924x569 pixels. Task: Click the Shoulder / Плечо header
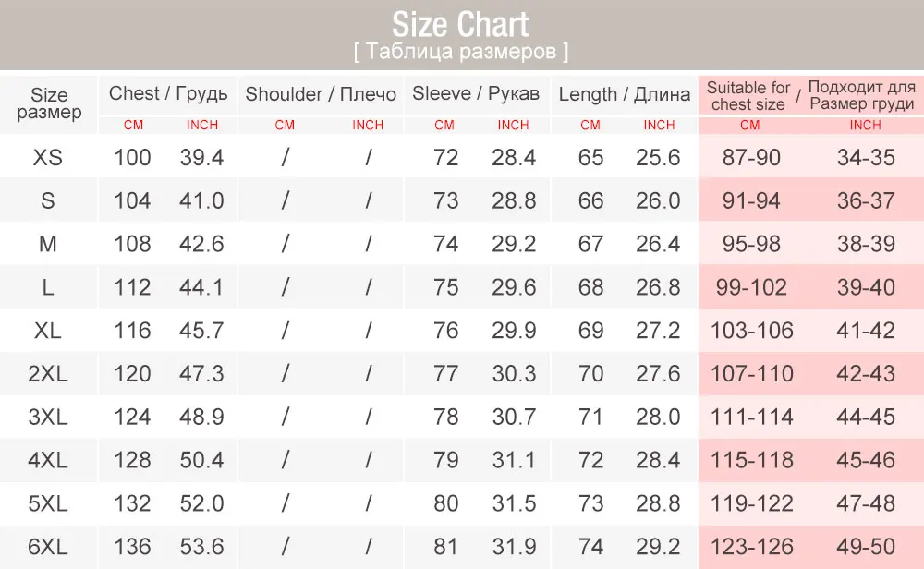click(x=321, y=94)
